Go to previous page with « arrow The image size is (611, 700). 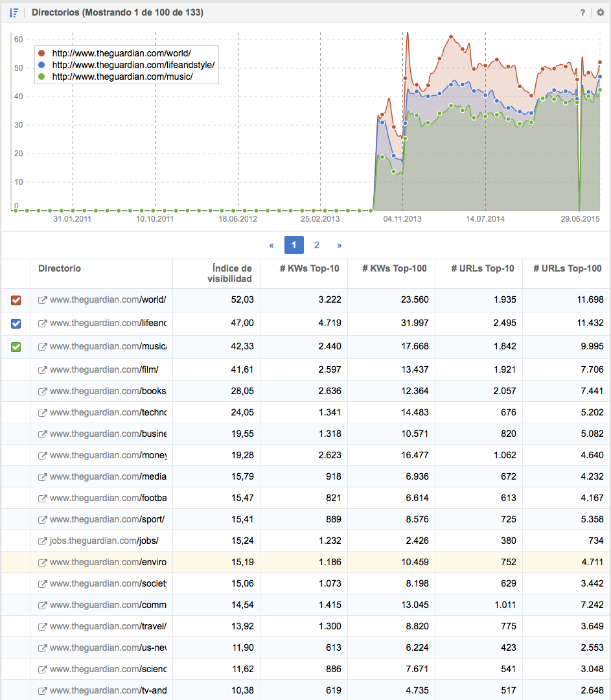(271, 246)
